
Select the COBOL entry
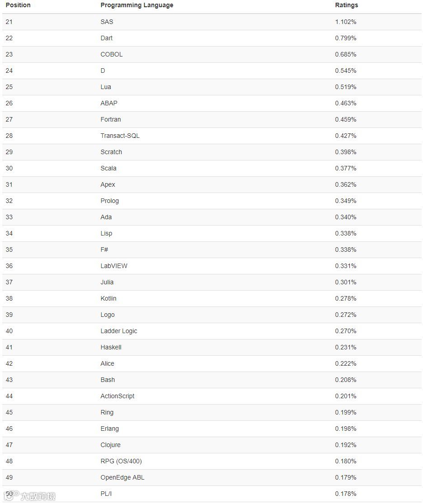coord(111,54)
